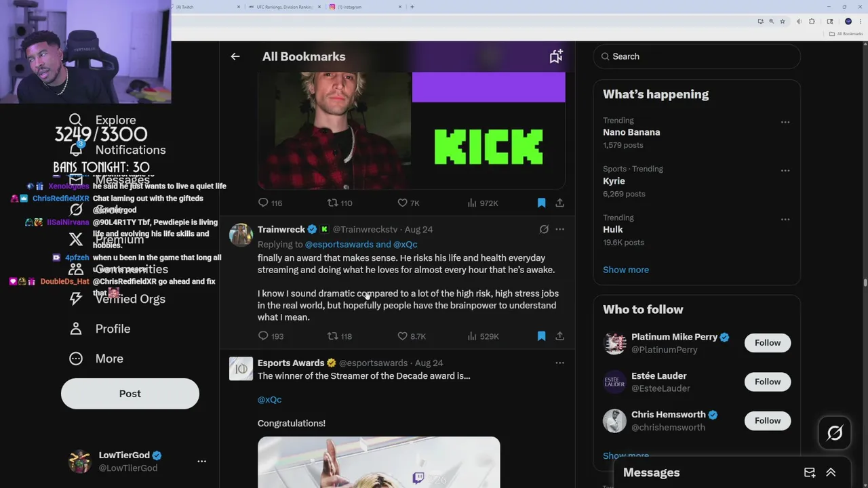The width and height of the screenshot is (868, 488).
Task: Repost the KICK image tweet (110)
Action: pyautogui.click(x=340, y=203)
